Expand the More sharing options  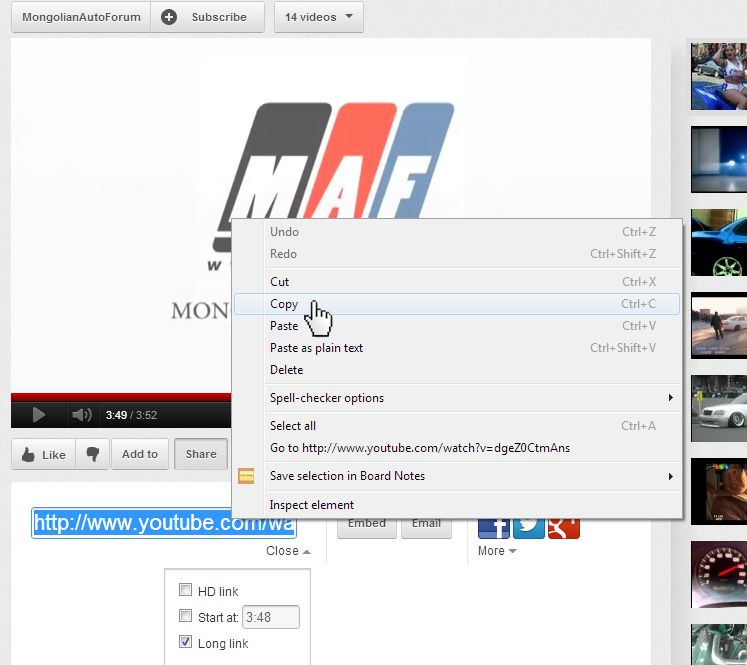point(496,551)
